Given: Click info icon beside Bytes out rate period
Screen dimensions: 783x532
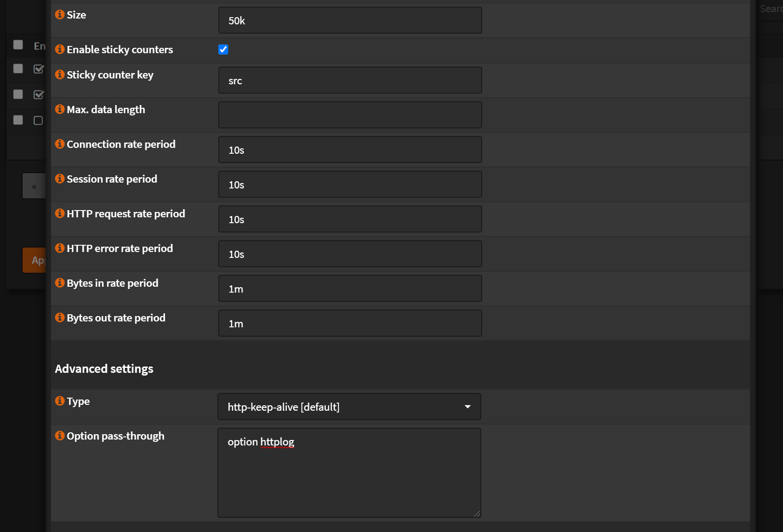Looking at the screenshot, I should [60, 317].
